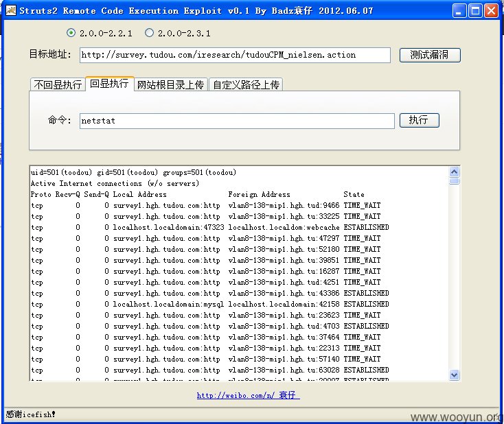Open the 网站根目录上传 tab

tap(171, 85)
